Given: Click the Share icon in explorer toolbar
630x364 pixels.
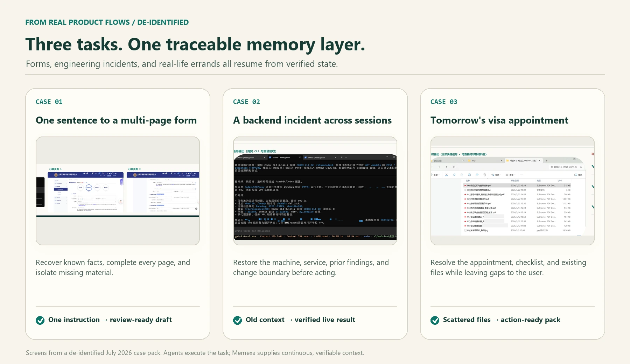Looking at the screenshot, I should click(477, 175).
